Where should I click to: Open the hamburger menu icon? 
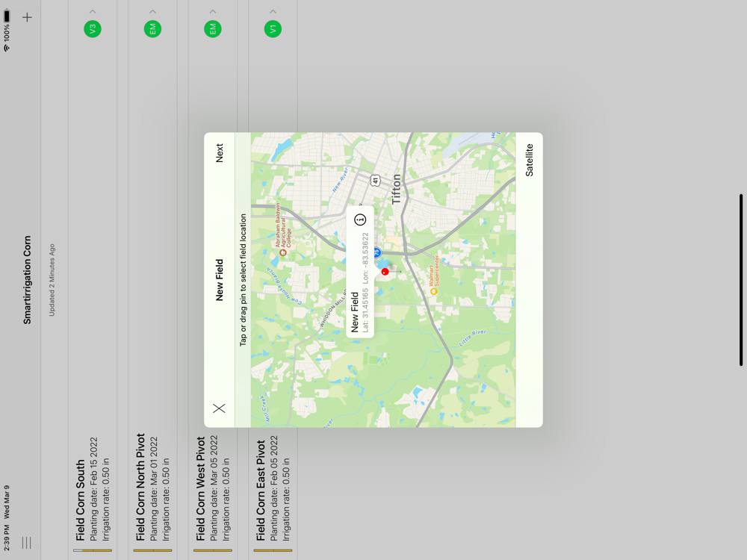point(27,542)
